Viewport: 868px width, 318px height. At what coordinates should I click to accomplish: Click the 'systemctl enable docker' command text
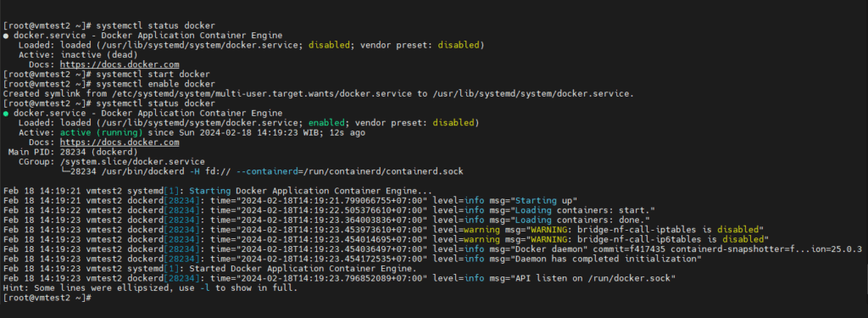point(156,84)
